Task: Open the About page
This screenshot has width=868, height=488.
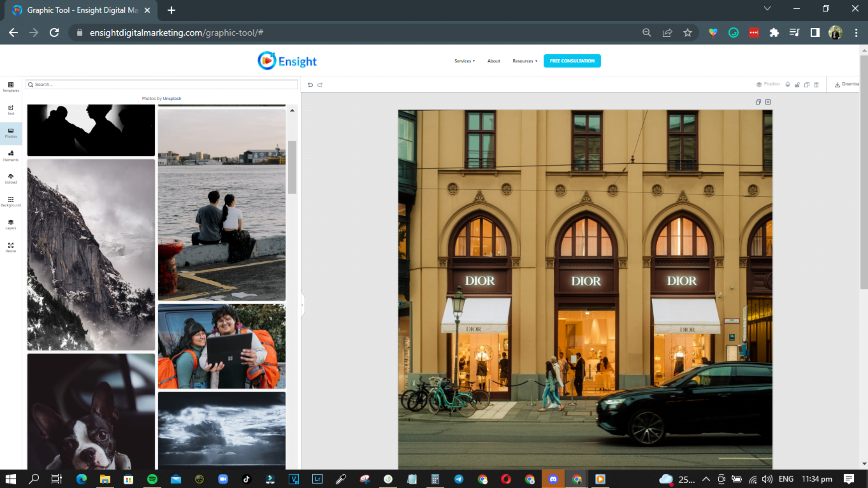Action: pyautogui.click(x=494, y=61)
